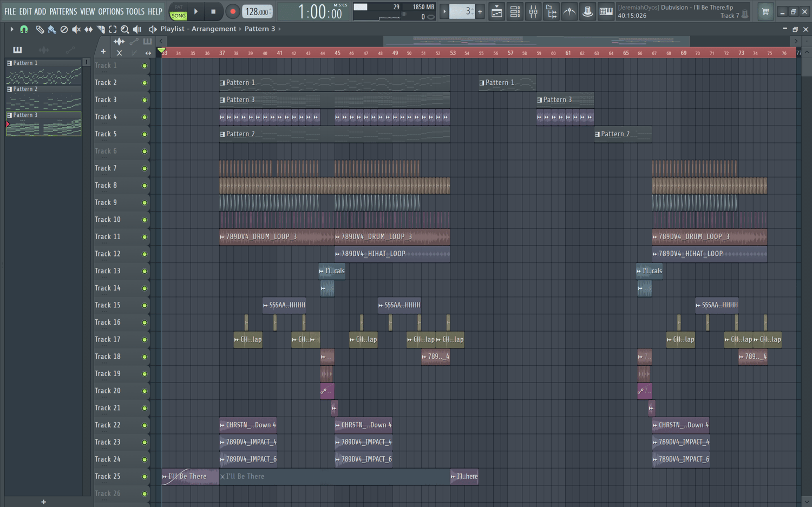
Task: Add a new pattern with plus button
Action: (x=480, y=11)
